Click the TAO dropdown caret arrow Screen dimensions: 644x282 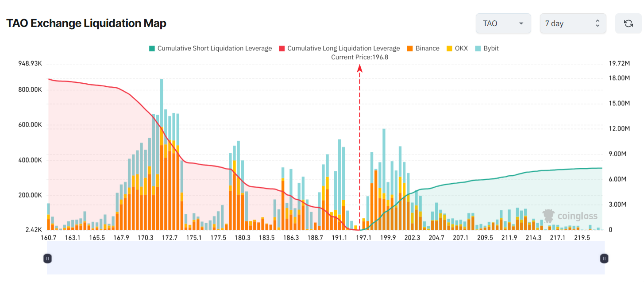click(521, 23)
